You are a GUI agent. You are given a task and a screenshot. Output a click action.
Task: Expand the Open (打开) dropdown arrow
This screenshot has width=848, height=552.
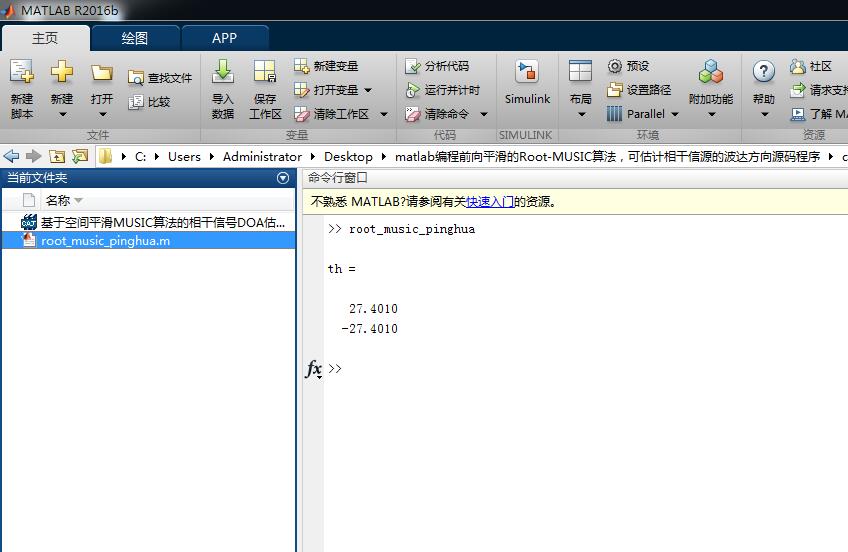(x=102, y=115)
